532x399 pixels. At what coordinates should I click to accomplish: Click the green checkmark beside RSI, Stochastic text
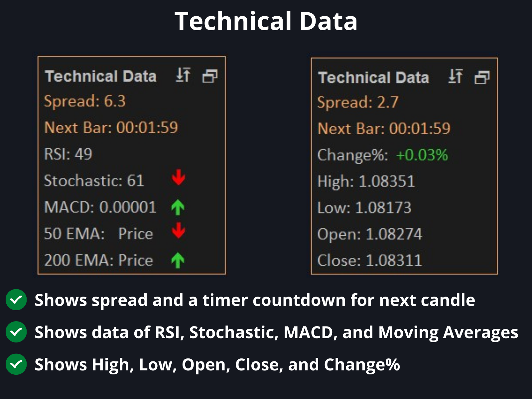[x=16, y=332]
